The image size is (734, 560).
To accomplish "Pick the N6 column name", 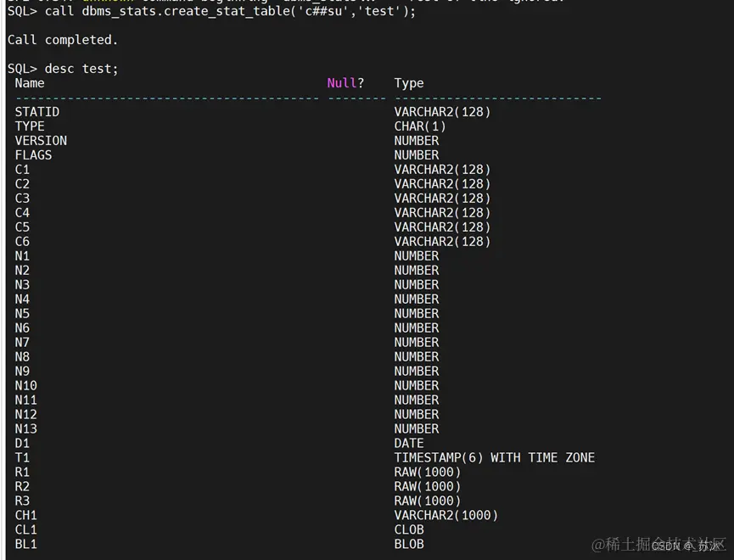I will [22, 328].
